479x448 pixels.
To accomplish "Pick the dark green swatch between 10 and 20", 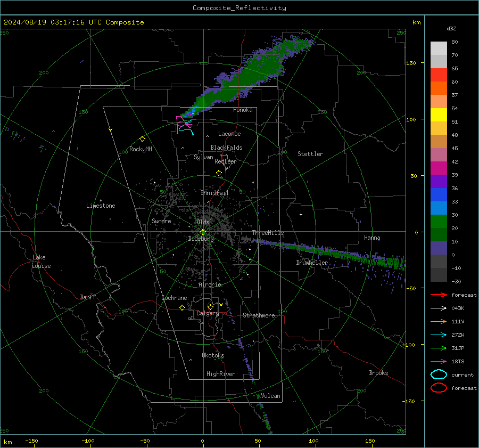I will [439, 234].
